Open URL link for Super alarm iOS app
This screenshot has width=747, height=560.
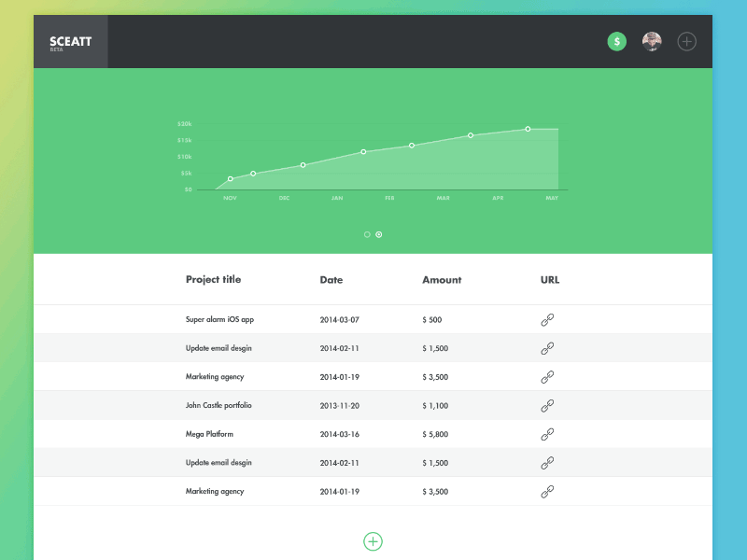(x=546, y=319)
